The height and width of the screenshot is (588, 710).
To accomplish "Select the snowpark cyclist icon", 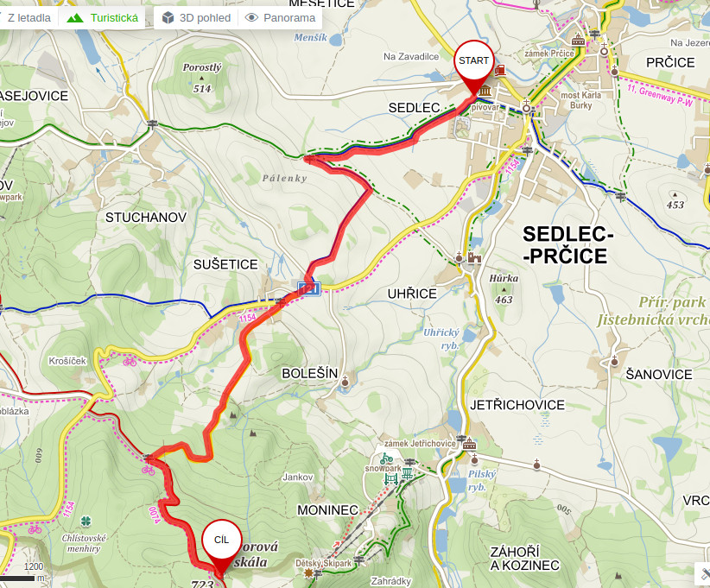I will click(x=386, y=458).
